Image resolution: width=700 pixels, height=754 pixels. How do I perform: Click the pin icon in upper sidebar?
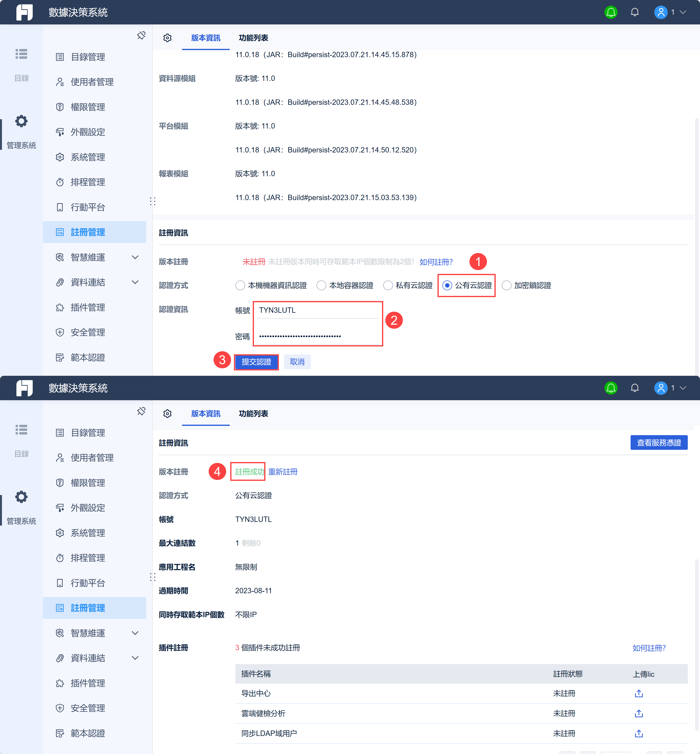click(x=141, y=36)
